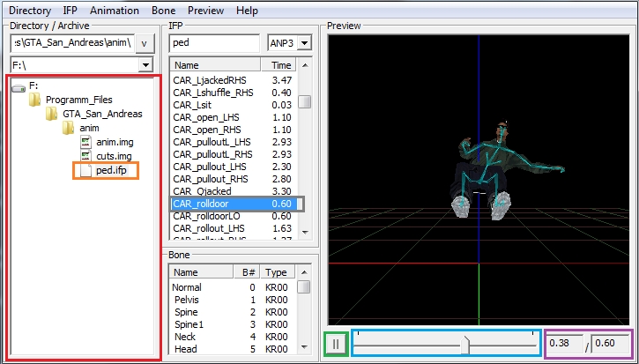Select the cuts.img archive file icon
This screenshot has width=639, height=364.
85,156
